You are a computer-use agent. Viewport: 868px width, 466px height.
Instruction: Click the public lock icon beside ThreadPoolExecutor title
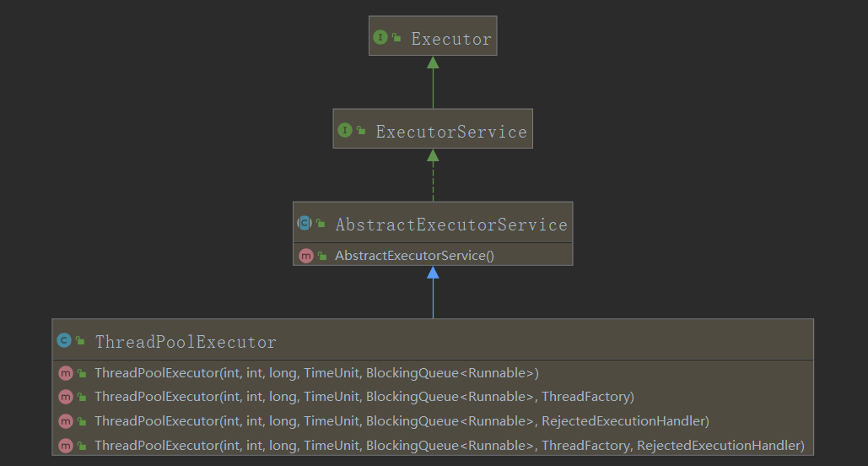coord(80,340)
